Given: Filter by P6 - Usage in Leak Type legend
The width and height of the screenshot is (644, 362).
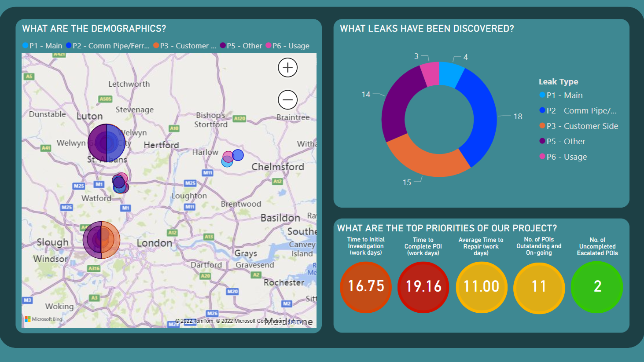Looking at the screenshot, I should (x=563, y=157).
